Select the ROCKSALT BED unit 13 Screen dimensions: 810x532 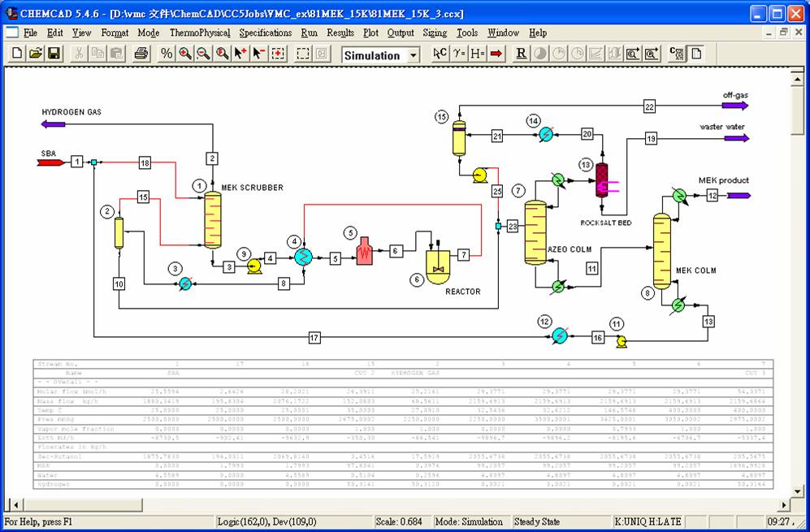tap(602, 179)
